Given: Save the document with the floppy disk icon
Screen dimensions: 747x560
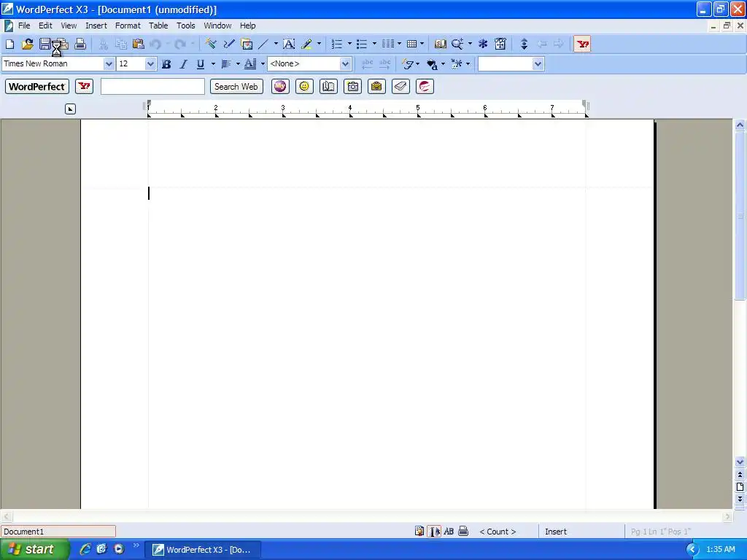Looking at the screenshot, I should coord(44,44).
